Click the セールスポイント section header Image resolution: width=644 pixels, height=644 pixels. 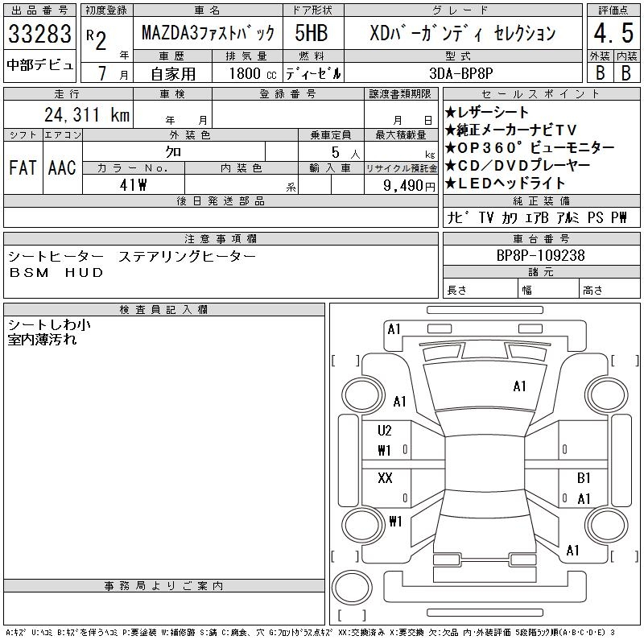[x=541, y=94]
